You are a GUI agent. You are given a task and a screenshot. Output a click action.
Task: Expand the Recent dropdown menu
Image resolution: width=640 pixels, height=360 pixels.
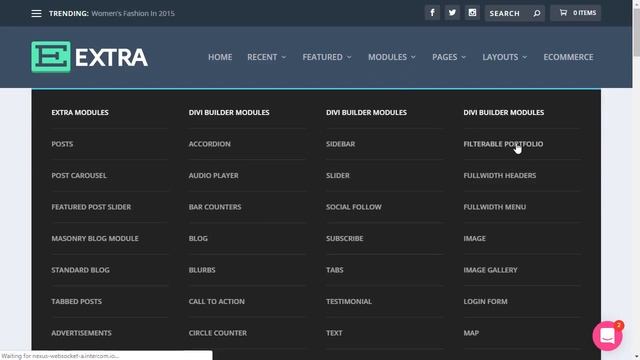(267, 57)
